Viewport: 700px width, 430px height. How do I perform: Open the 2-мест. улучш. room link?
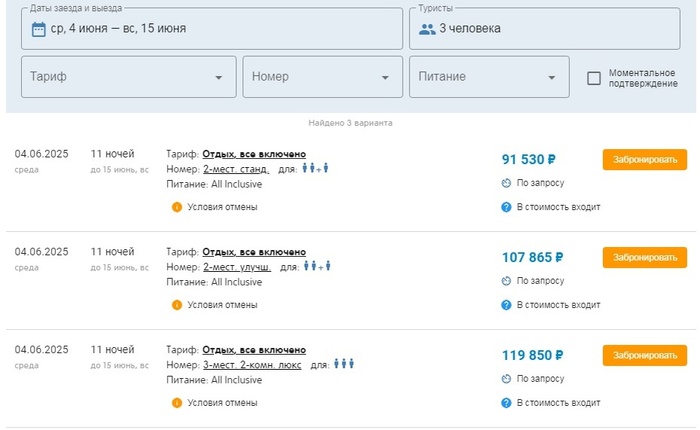point(237,267)
